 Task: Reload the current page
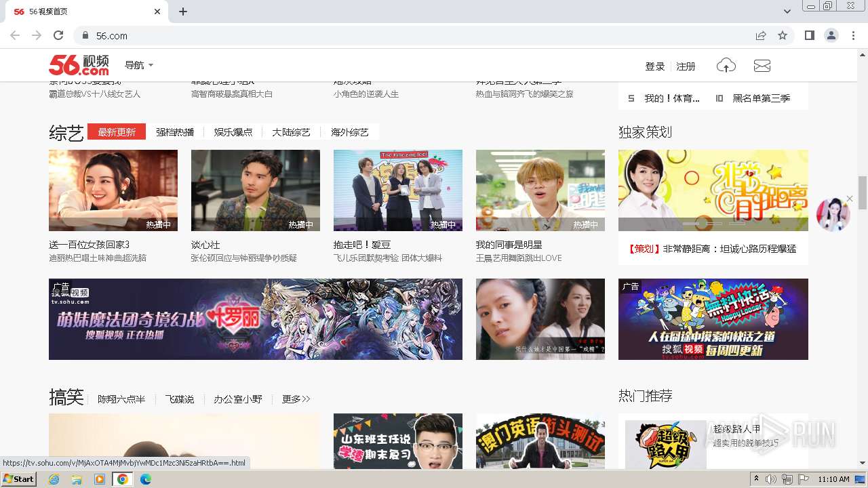(58, 35)
